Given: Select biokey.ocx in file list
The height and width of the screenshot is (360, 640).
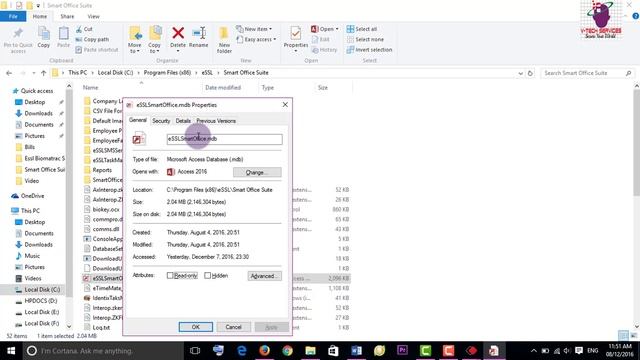Looking at the screenshot, I should [x=106, y=209].
